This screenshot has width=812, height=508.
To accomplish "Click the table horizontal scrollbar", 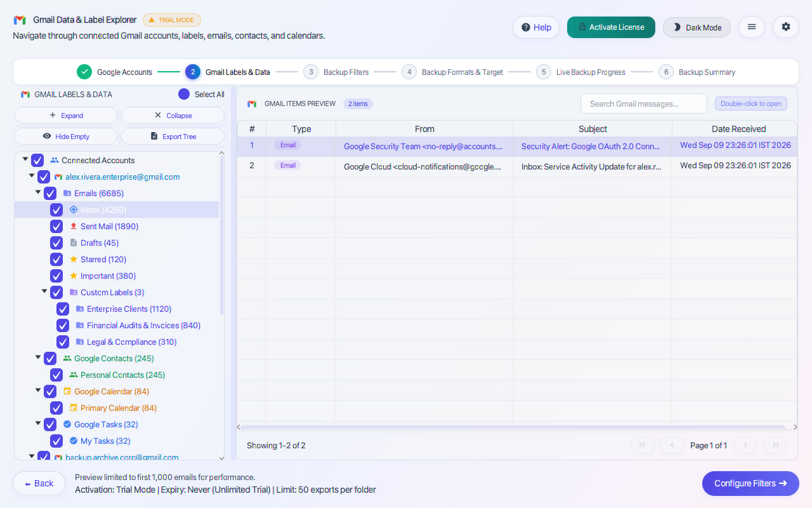I will point(513,427).
